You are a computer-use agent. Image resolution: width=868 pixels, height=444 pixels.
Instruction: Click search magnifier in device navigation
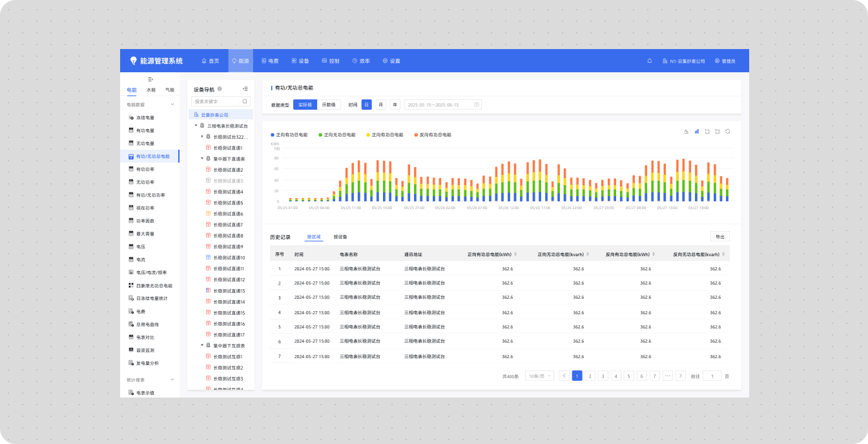pyautogui.click(x=245, y=101)
